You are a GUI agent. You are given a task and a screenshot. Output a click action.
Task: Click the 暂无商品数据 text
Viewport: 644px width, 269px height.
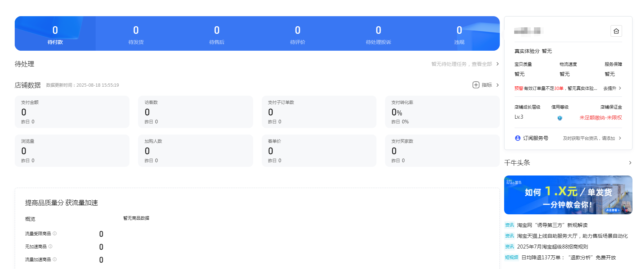(x=136, y=218)
